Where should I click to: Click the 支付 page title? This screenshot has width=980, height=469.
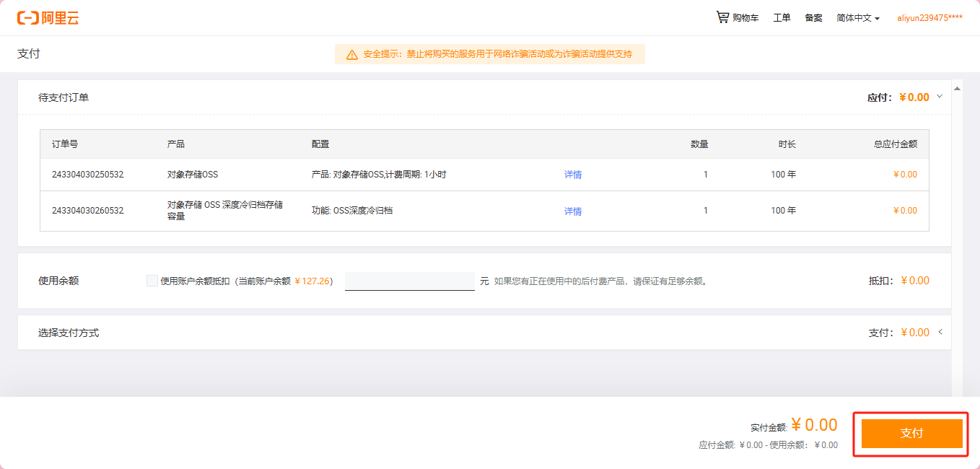(29, 54)
